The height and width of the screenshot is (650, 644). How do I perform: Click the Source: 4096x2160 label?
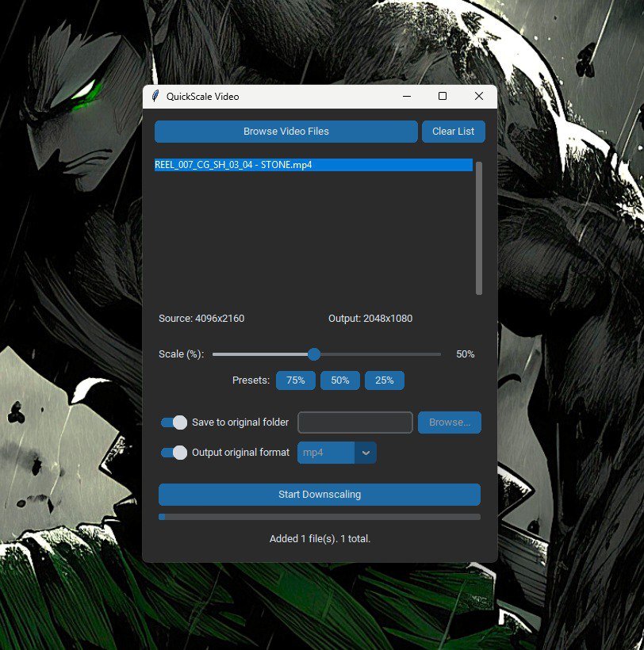201,319
